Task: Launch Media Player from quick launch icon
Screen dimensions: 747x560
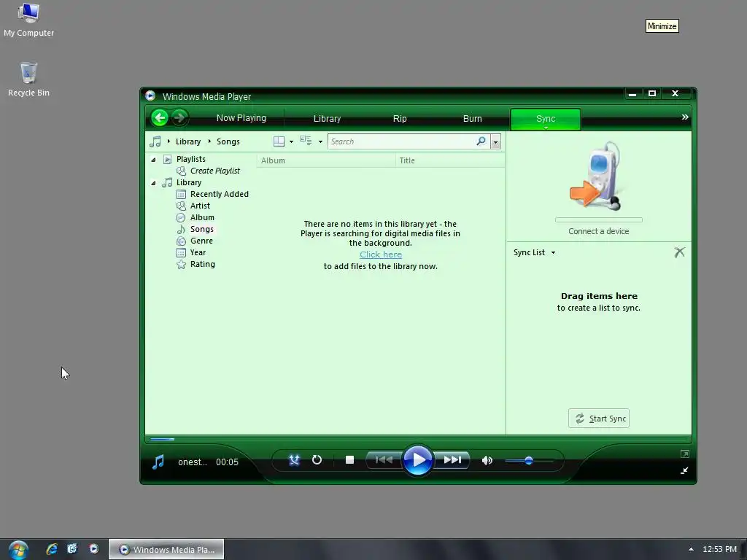Action: [94, 549]
